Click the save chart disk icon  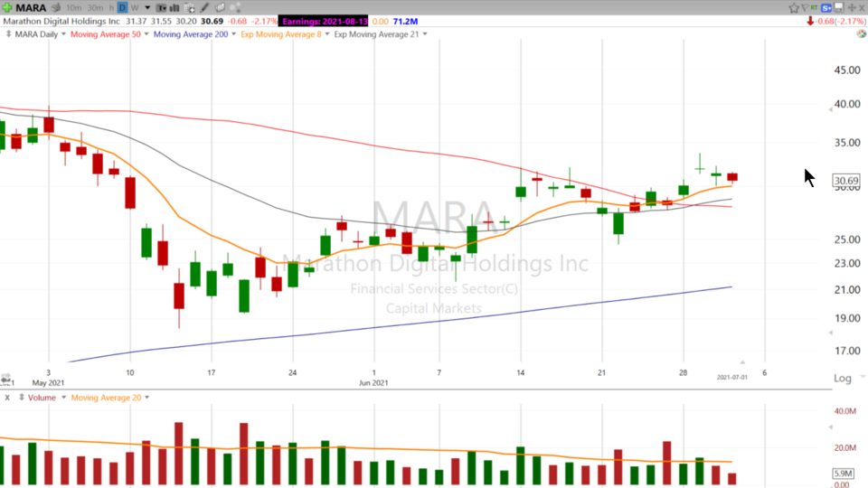click(x=839, y=8)
